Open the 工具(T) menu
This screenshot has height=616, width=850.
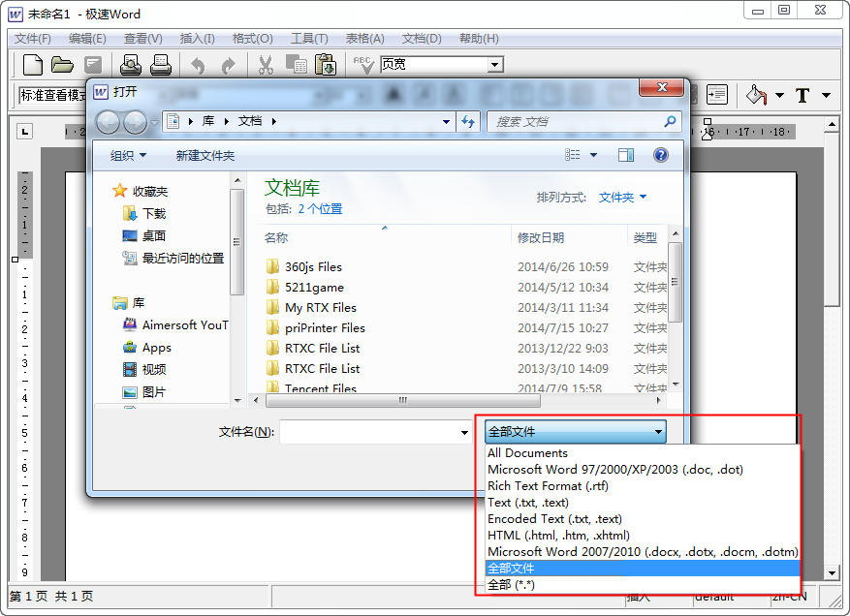309,39
